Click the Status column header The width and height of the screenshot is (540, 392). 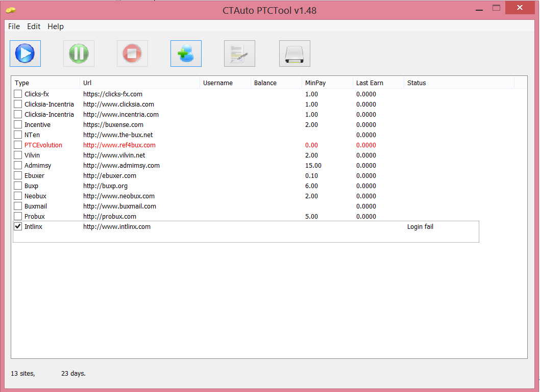[459, 83]
